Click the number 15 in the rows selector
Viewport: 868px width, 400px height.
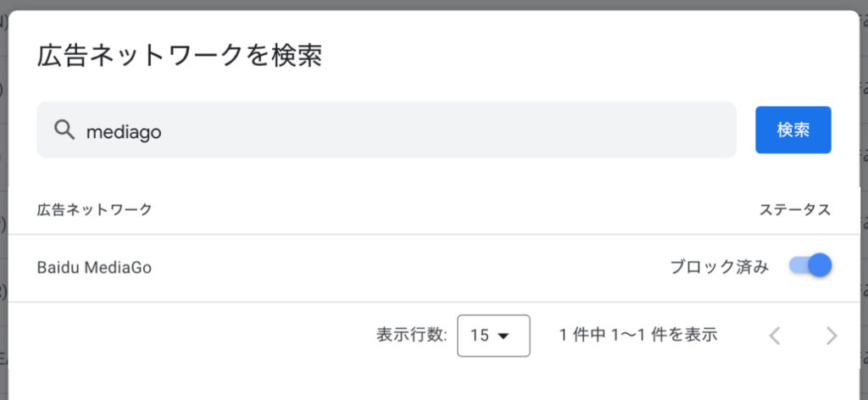(x=480, y=336)
